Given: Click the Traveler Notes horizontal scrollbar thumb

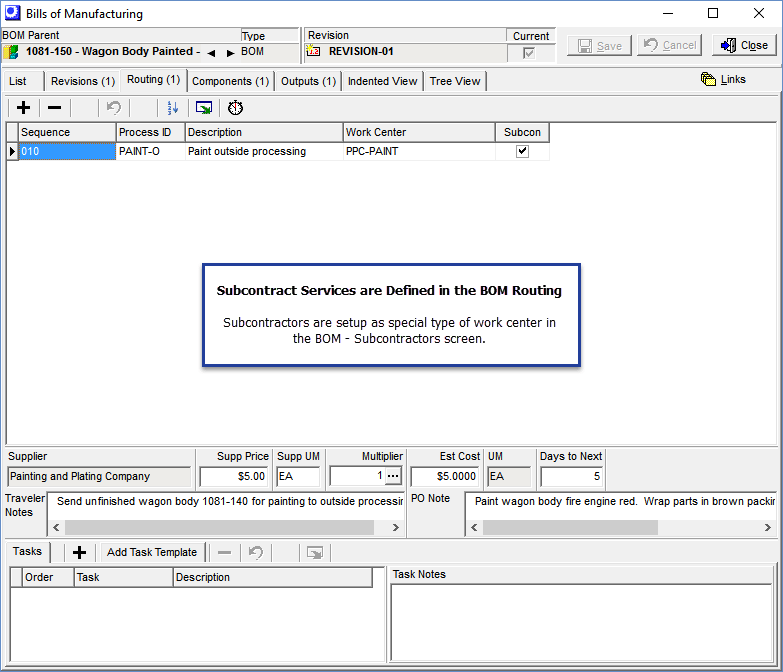Looking at the screenshot, I should 219,527.
